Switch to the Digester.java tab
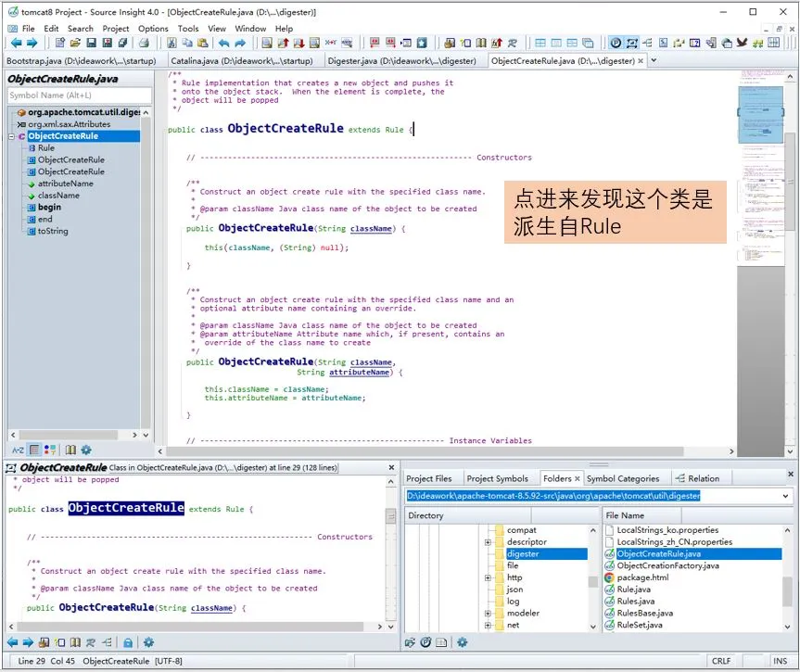800x672 pixels. pos(402,61)
